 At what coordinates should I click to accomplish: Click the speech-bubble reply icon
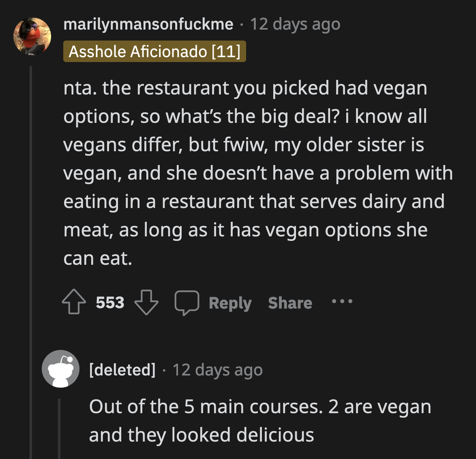[x=187, y=302]
